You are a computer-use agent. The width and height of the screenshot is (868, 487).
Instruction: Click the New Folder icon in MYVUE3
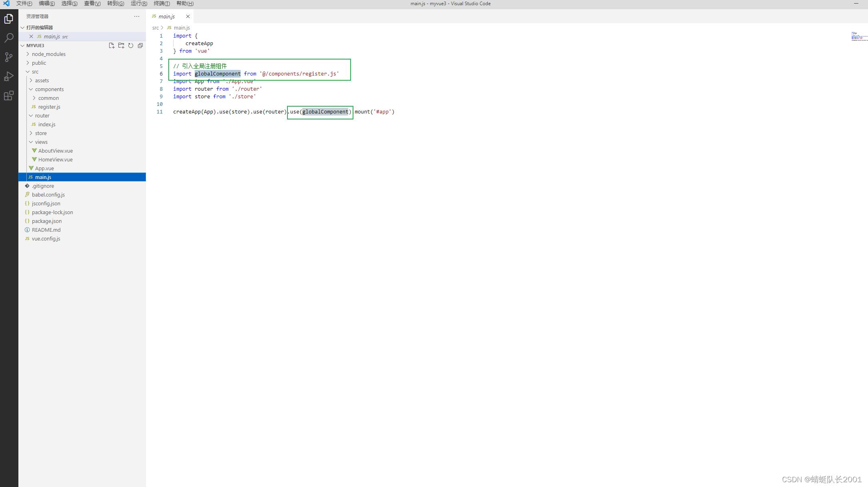(121, 46)
